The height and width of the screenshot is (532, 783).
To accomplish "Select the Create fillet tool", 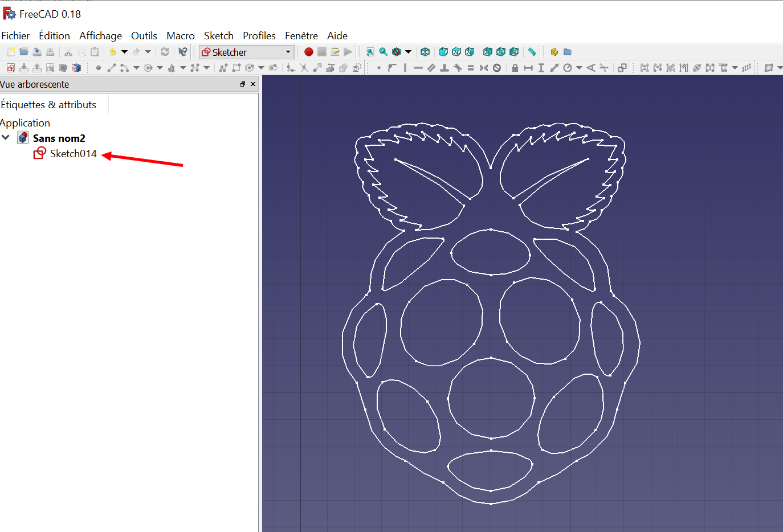I will coord(291,68).
